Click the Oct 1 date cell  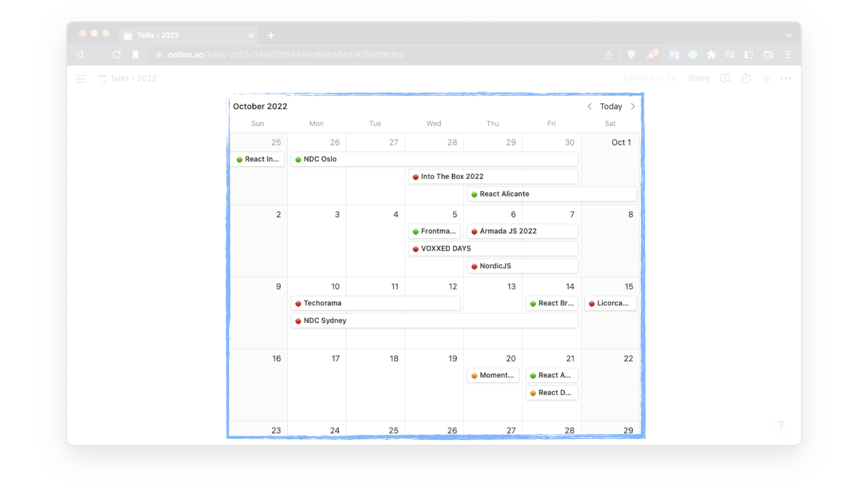[610, 168]
